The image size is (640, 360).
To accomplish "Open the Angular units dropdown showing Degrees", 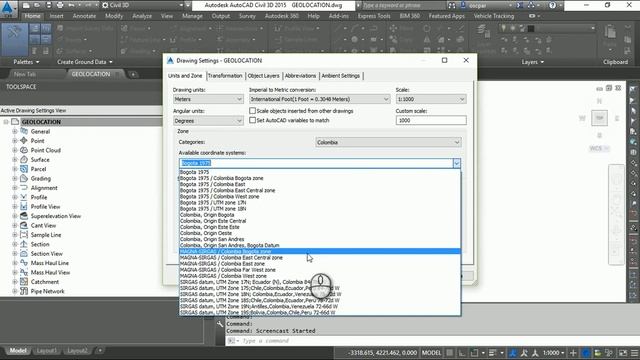I will pos(208,121).
